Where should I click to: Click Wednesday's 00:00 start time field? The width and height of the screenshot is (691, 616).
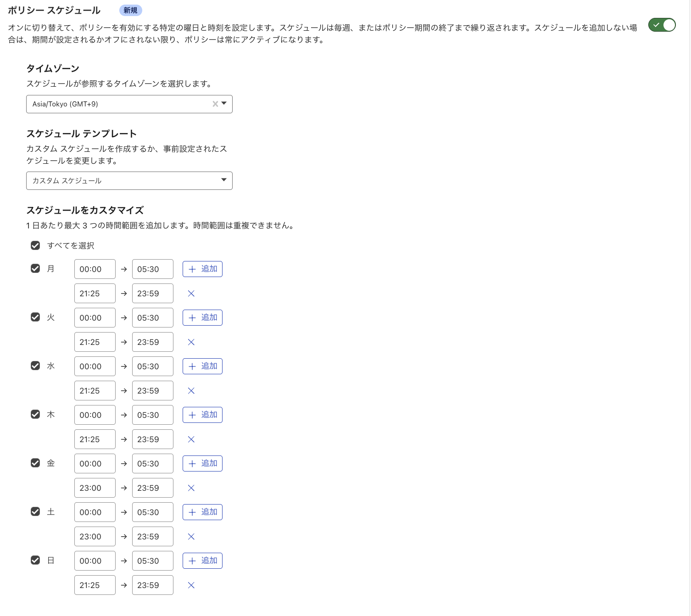coord(95,366)
